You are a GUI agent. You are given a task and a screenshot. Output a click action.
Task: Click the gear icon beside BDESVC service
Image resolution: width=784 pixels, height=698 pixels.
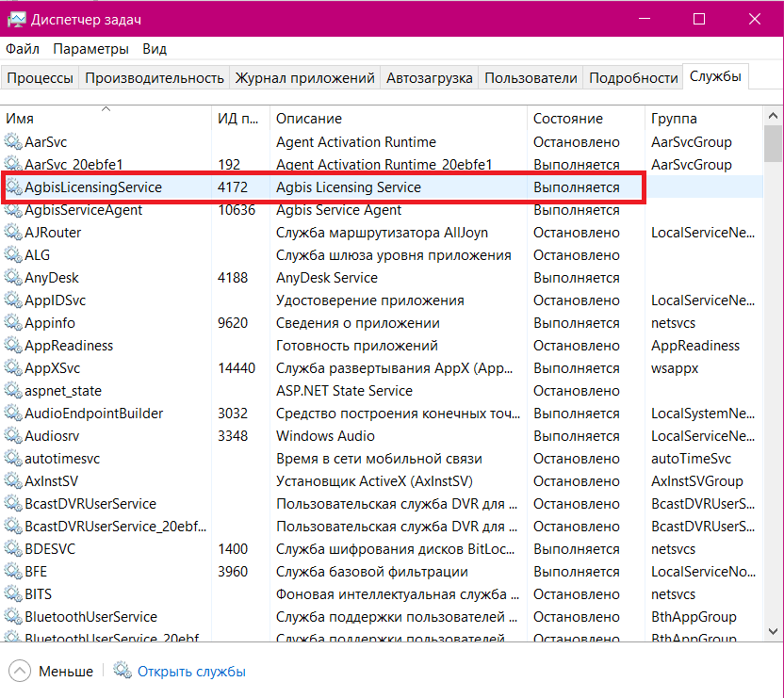(13, 549)
